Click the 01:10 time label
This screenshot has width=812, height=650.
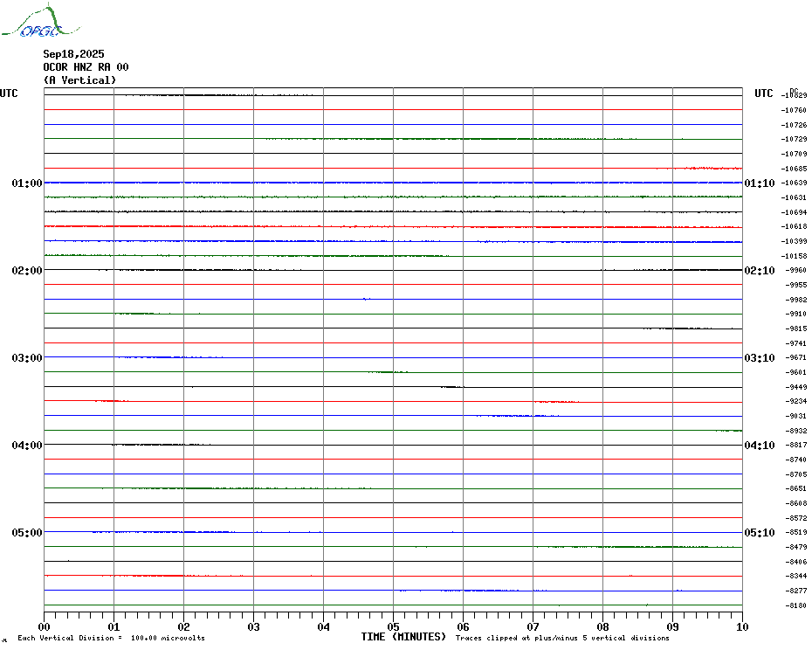(x=760, y=183)
